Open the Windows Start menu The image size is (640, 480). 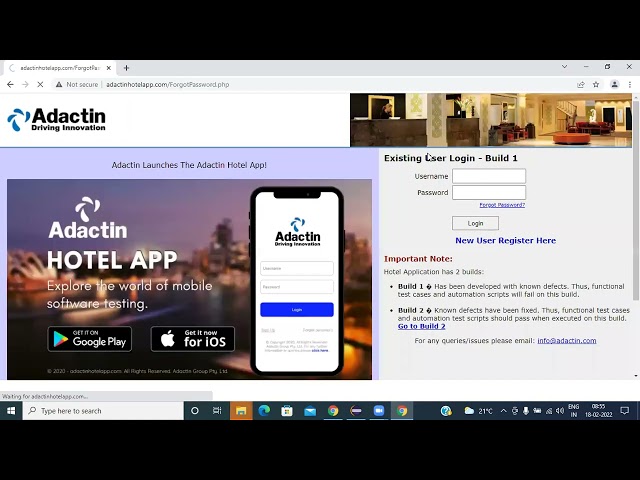click(11, 411)
